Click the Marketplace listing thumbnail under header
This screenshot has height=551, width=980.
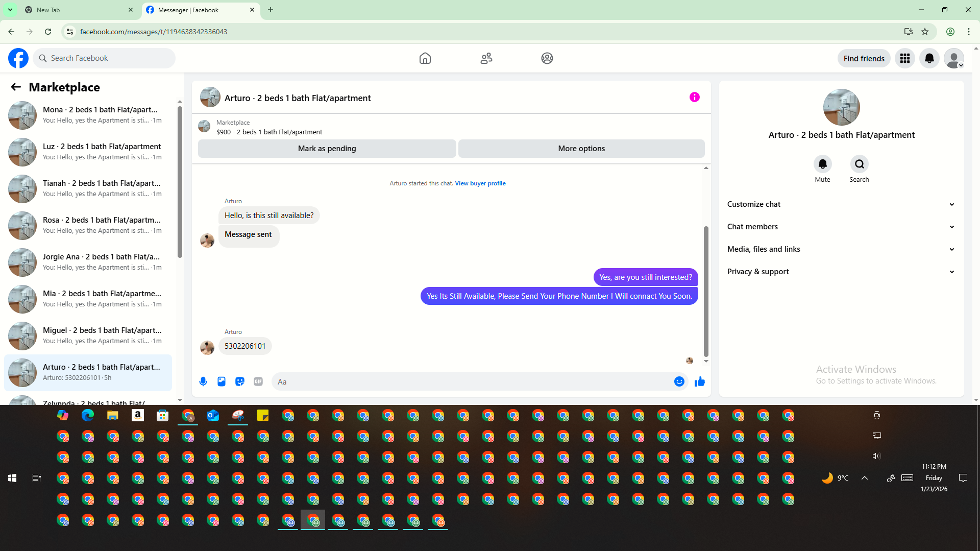[x=204, y=126]
